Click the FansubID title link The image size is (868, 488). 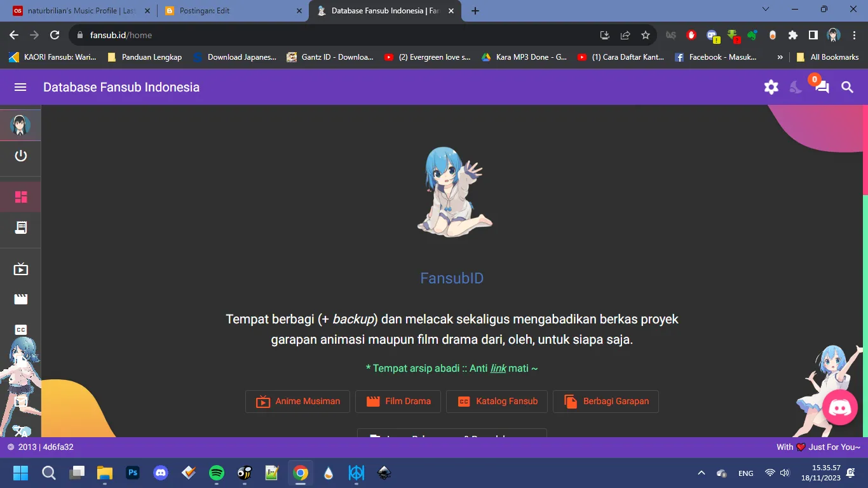452,278
